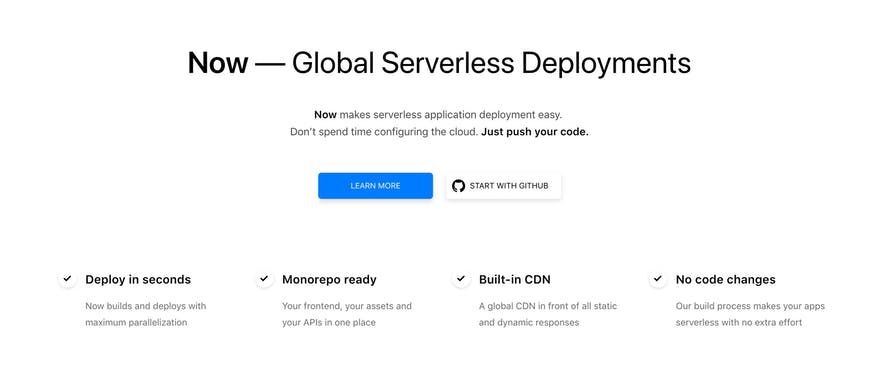Click the main heading Now — Global Serverless Deployments
Screen dimensions: 889x380
(x=439, y=63)
